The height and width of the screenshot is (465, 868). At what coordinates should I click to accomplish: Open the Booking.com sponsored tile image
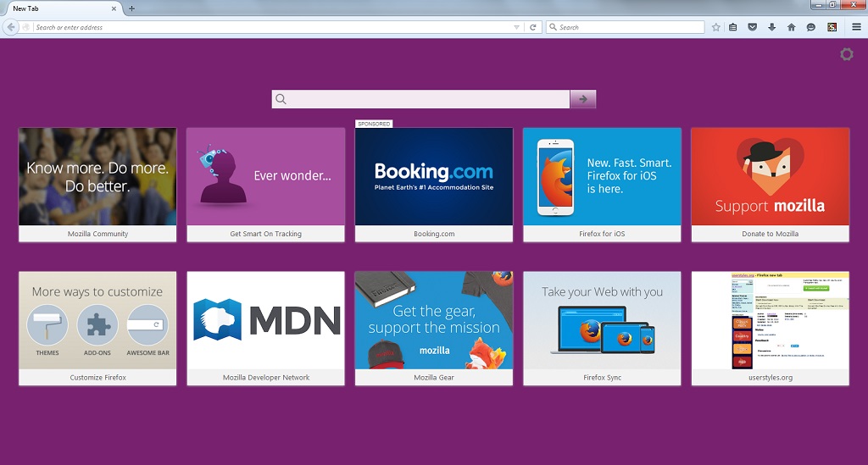click(434, 176)
